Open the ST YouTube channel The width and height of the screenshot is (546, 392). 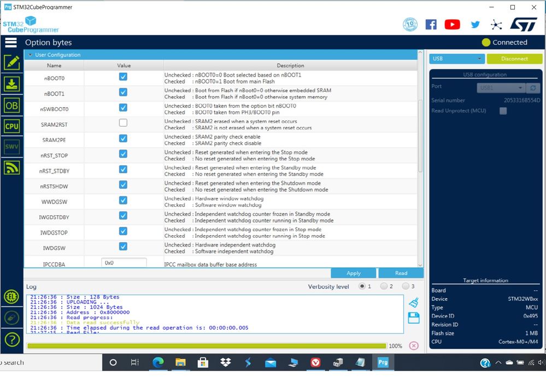point(453,25)
